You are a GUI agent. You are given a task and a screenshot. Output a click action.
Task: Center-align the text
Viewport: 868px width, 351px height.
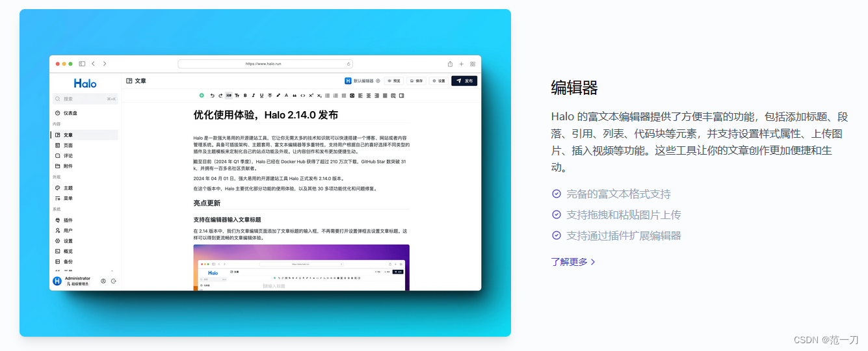[x=368, y=96]
